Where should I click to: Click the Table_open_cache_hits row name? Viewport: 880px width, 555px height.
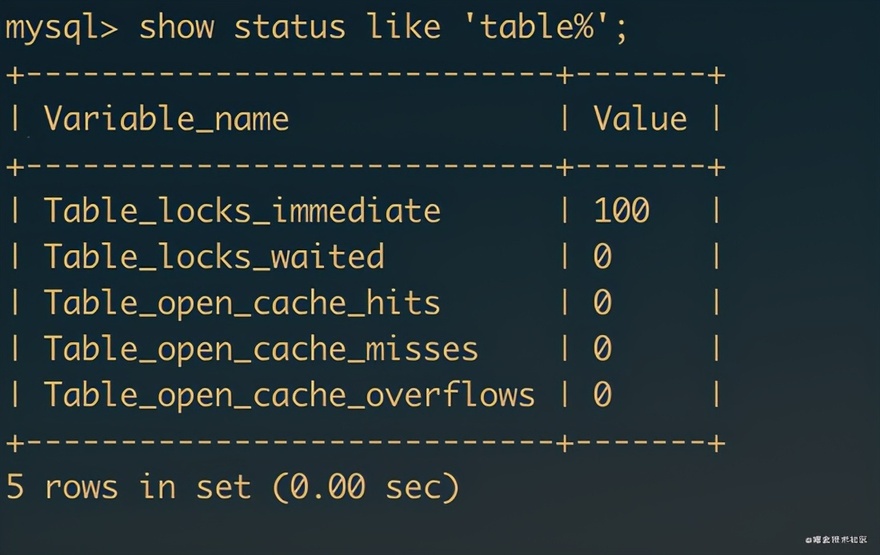coord(242,304)
